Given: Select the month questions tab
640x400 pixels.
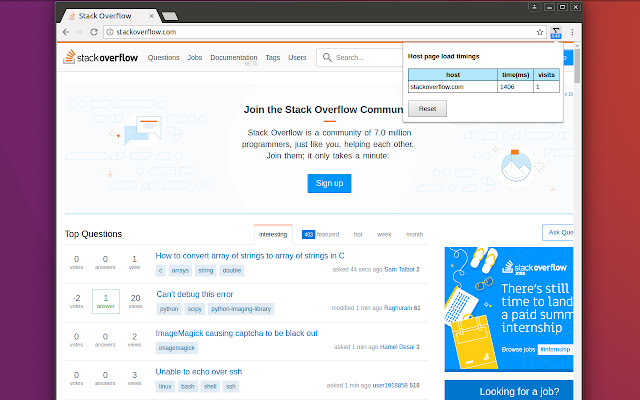Looking at the screenshot, I should (415, 234).
